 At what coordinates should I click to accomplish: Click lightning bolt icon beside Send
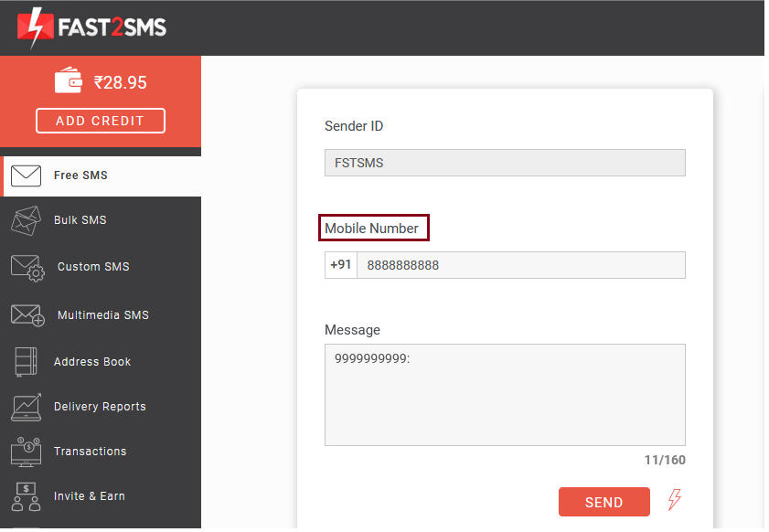[676, 502]
